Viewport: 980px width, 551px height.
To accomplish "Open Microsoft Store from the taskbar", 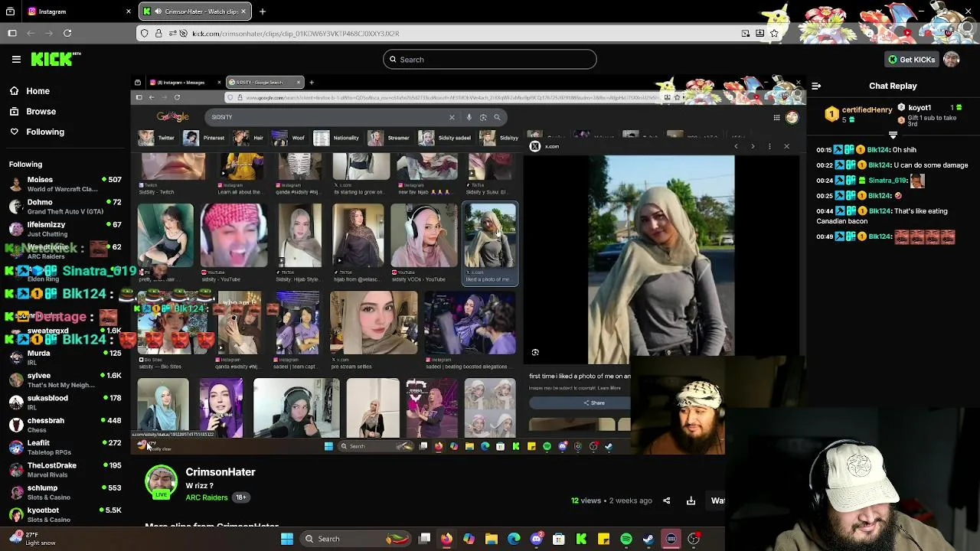I will pos(559,539).
